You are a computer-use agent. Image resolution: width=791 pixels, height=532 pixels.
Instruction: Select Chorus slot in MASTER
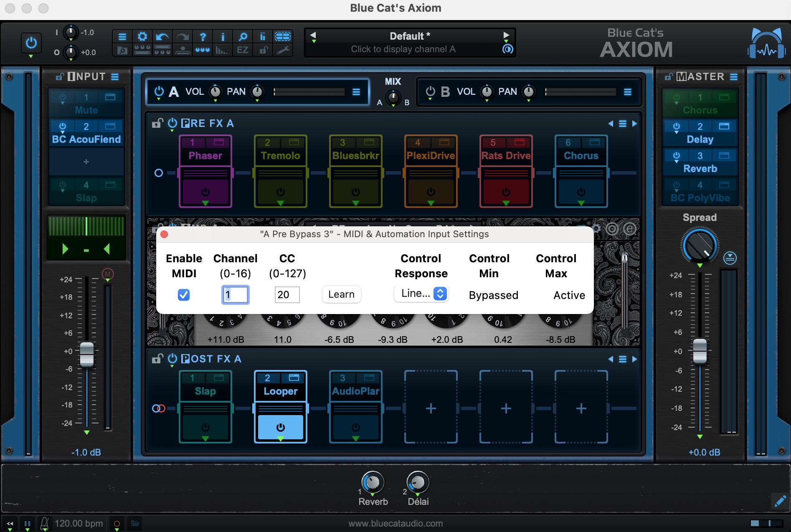(x=700, y=110)
